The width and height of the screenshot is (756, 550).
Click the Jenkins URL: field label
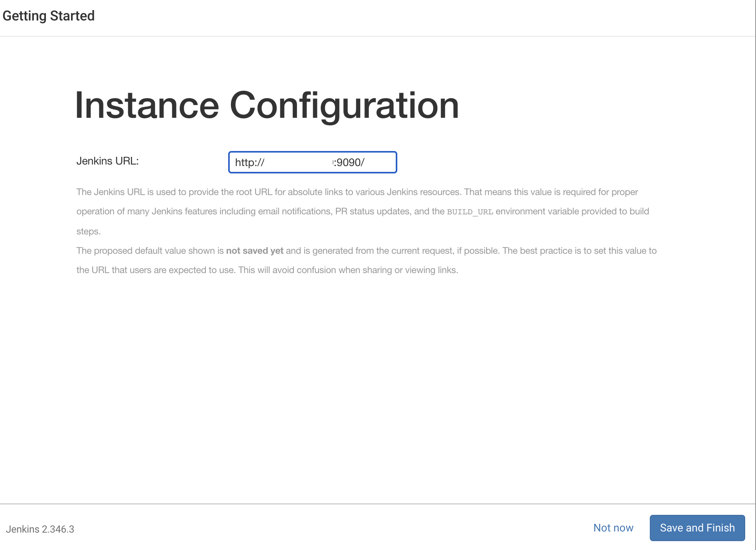tap(107, 161)
